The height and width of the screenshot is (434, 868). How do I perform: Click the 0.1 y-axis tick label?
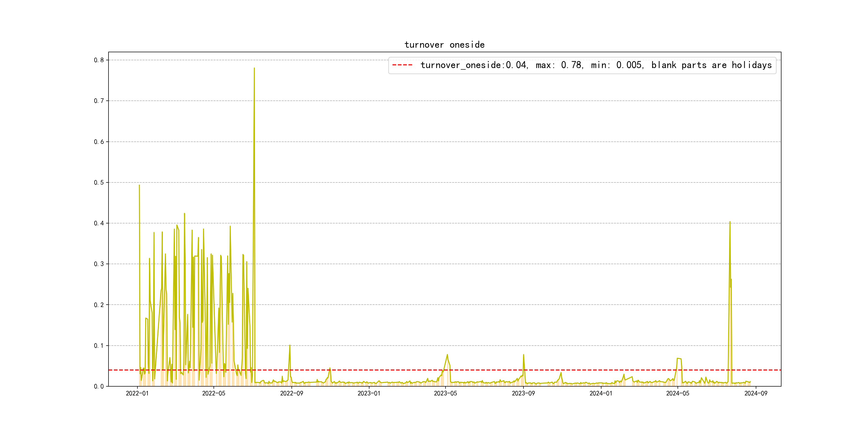(99, 345)
